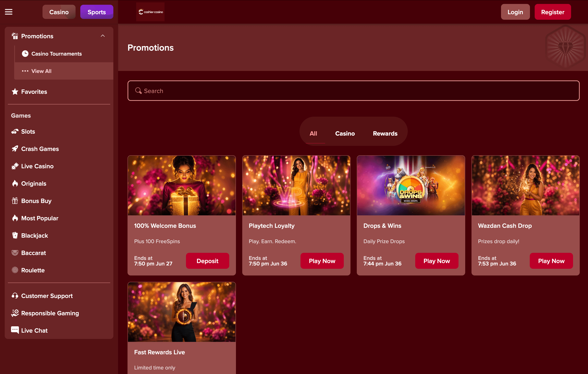The width and height of the screenshot is (588, 374).
Task: Click the search magnifier icon
Action: pos(139,91)
